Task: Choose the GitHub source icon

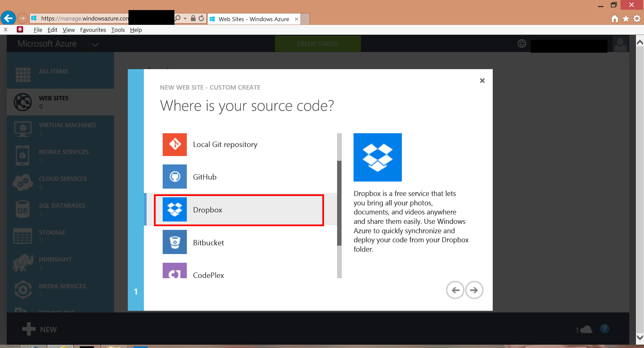Action: click(x=175, y=177)
